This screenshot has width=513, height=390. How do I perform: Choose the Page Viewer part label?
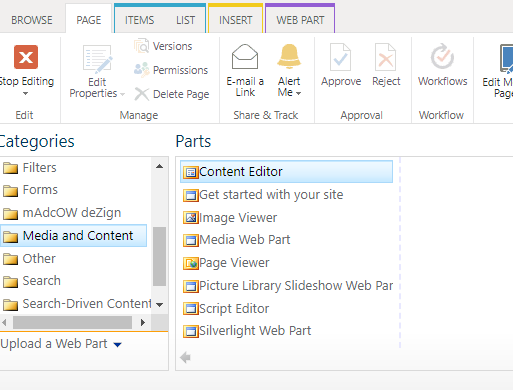tap(234, 263)
